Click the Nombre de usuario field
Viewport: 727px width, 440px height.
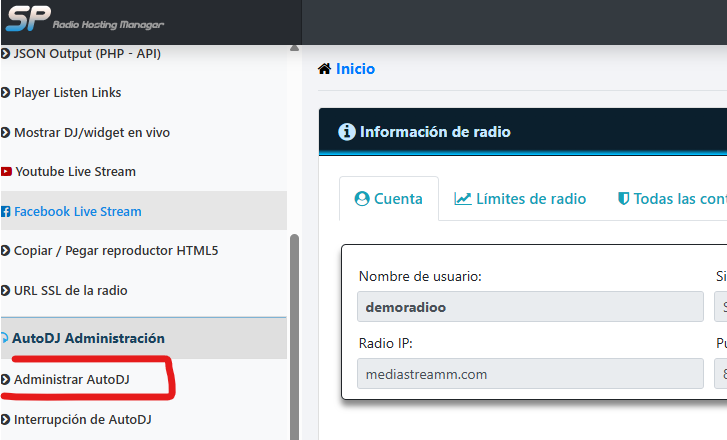point(529,307)
